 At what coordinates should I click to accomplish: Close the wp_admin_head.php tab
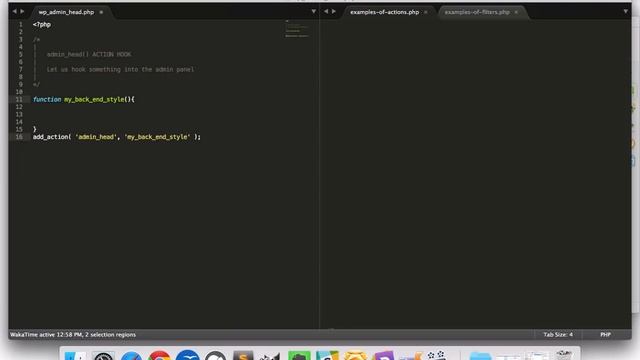point(101,12)
